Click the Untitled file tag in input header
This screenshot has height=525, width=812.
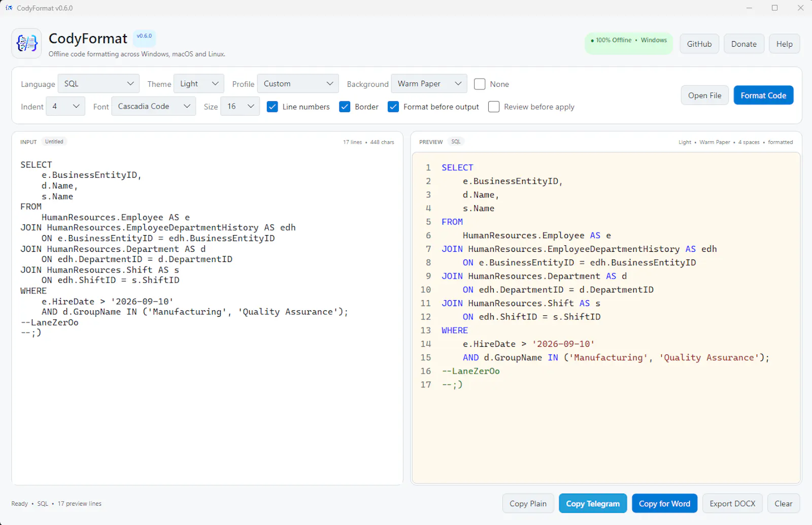click(54, 142)
